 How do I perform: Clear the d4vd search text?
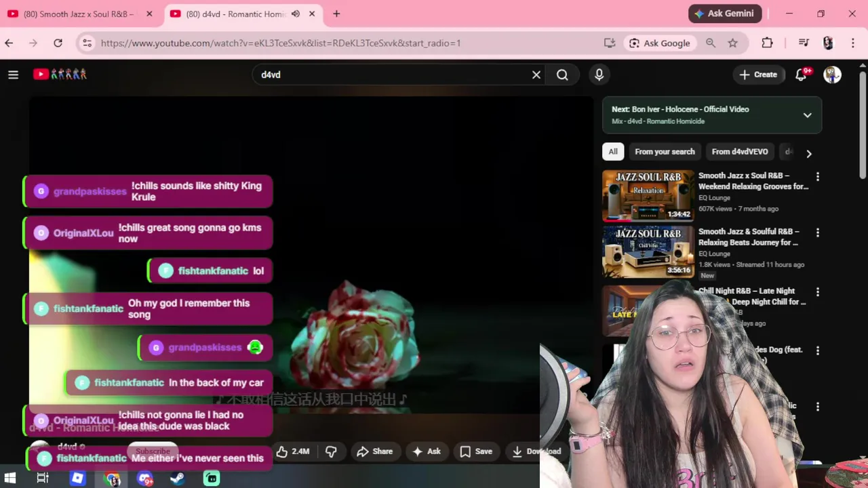[x=536, y=75]
